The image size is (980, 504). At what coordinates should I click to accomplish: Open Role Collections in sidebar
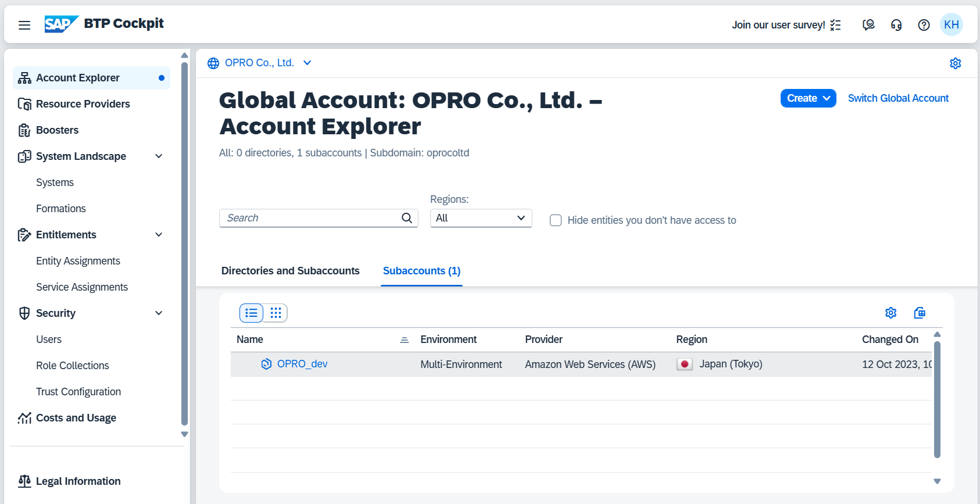[73, 366]
